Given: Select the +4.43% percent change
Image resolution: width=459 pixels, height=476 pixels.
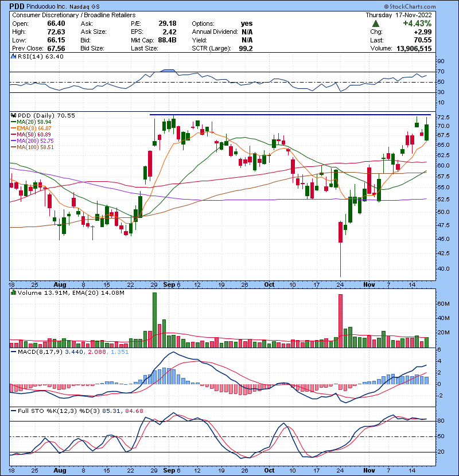Looking at the screenshot, I should click(x=417, y=24).
